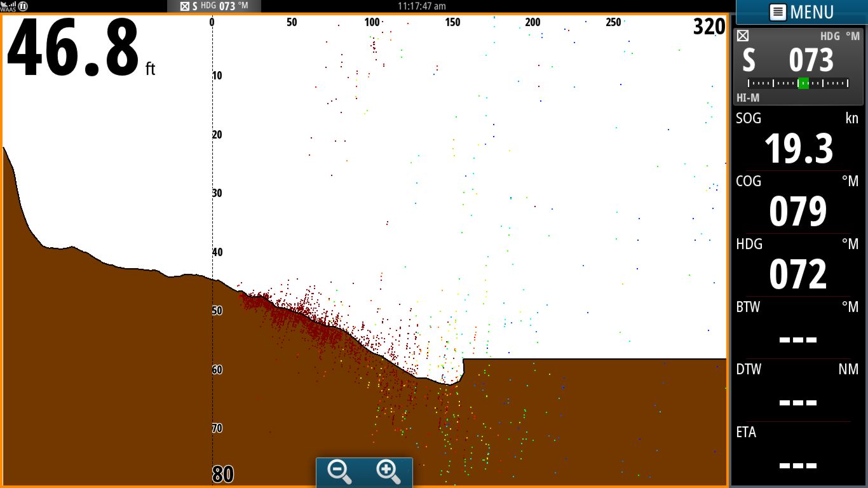Open the MENU button
Image resolution: width=868 pixels, height=488 pixels.
(802, 12)
